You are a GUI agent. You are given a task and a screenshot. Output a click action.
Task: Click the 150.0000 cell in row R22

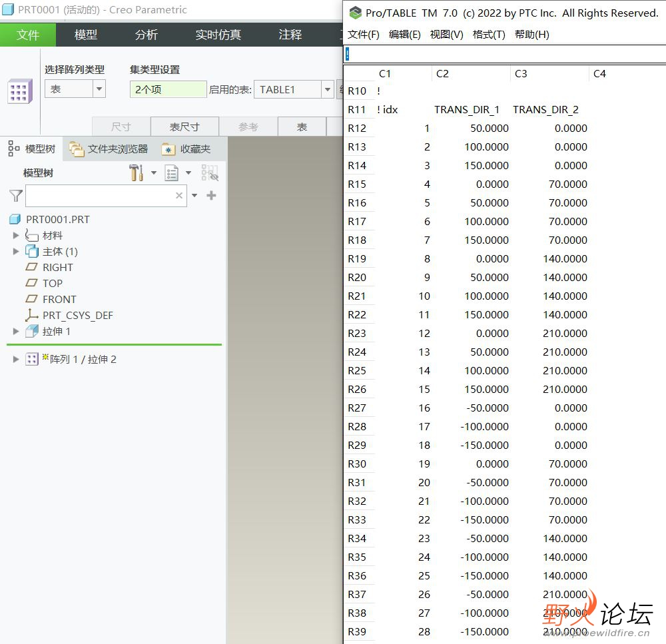point(486,315)
